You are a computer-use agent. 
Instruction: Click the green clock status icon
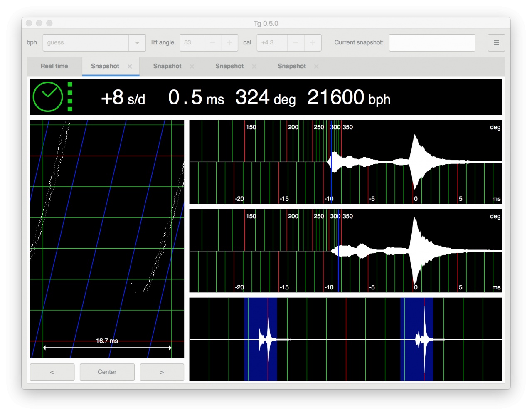click(x=48, y=97)
